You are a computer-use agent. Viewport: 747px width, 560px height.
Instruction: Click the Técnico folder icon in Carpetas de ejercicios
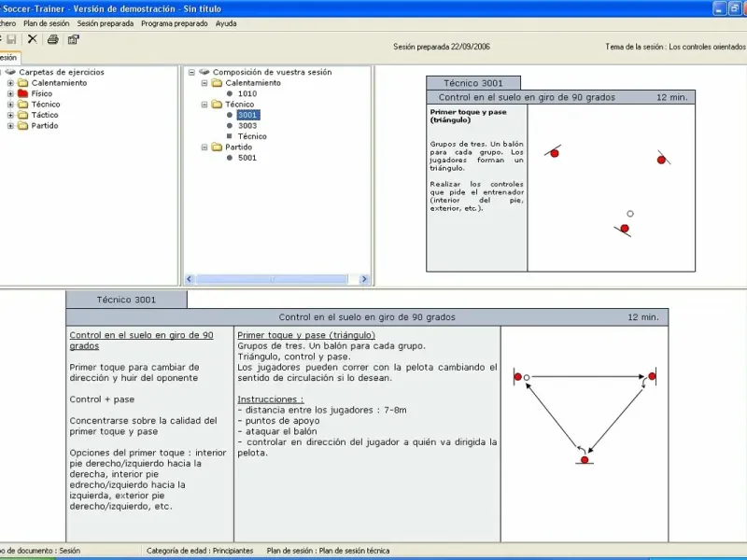pos(22,105)
